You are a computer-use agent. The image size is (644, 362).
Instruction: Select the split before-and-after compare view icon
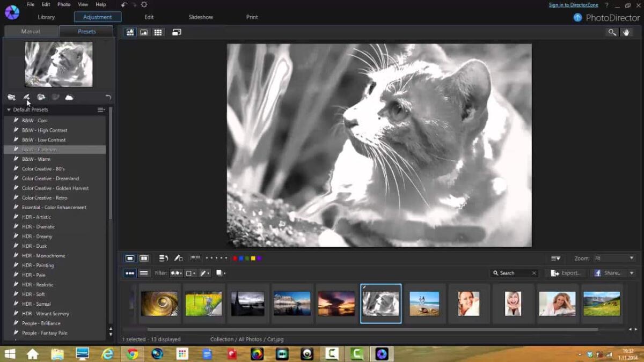pos(144,258)
